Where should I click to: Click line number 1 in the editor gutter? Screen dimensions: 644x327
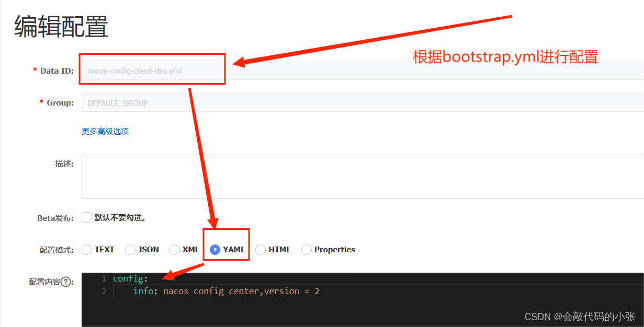point(104,279)
